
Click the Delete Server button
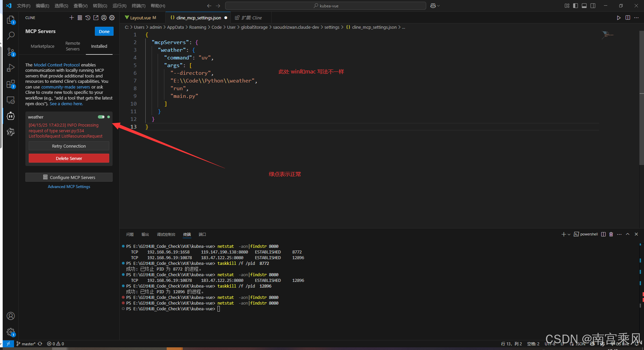69,158
